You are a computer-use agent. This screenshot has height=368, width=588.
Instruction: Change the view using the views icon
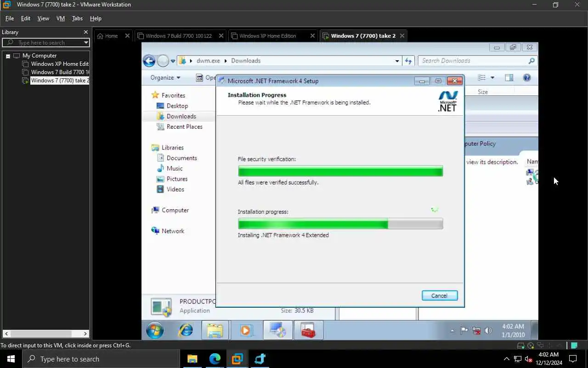pos(481,78)
